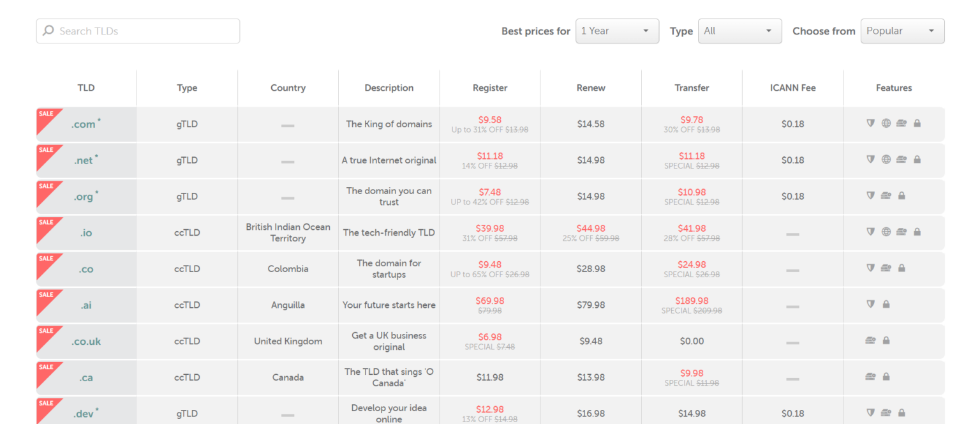The image size is (980, 424).
Task: Click the SALE badge on the .com row
Action: [46, 114]
